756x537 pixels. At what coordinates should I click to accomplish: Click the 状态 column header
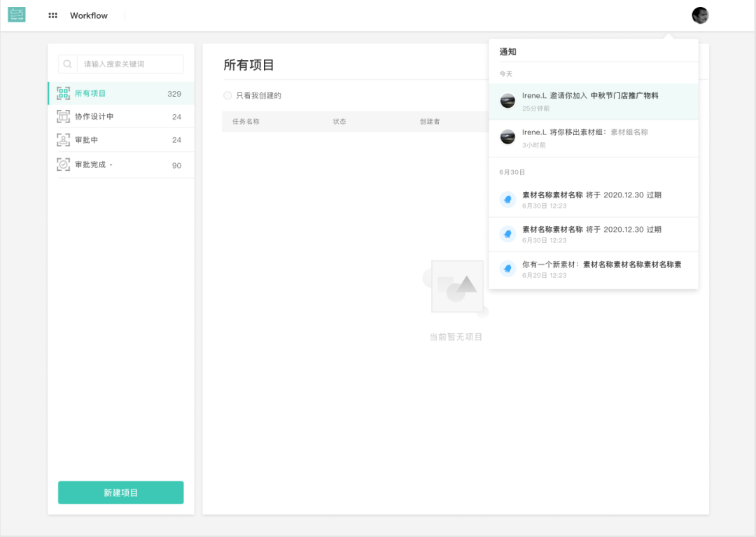click(339, 122)
